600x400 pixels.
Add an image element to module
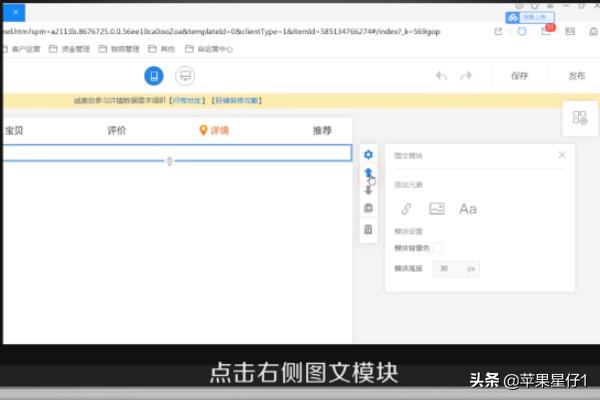437,209
